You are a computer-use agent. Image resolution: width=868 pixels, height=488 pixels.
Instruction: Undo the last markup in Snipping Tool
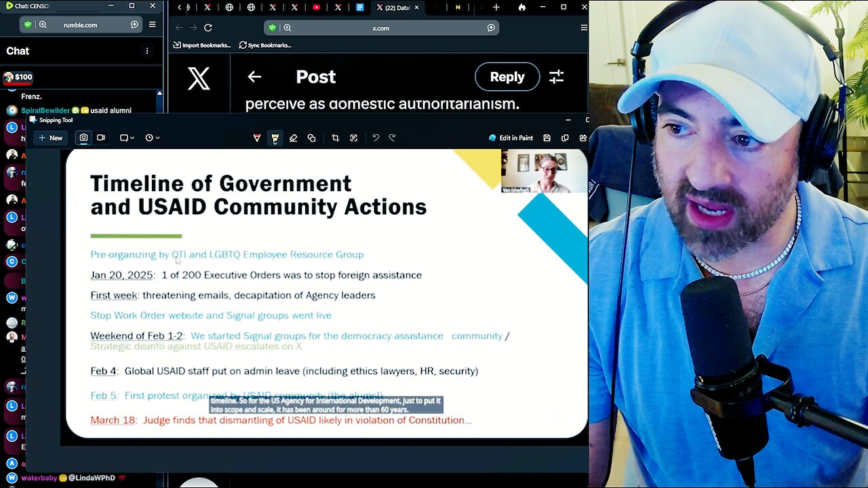pos(376,138)
